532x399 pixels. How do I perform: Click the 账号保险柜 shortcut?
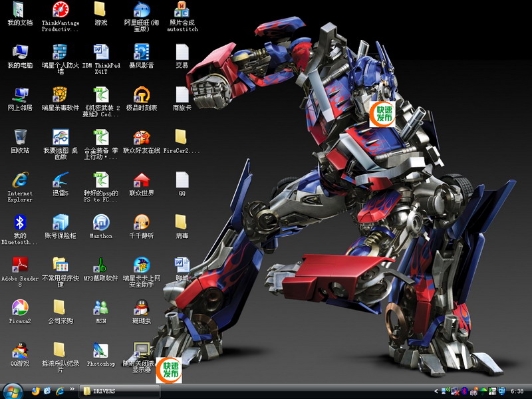click(x=61, y=227)
